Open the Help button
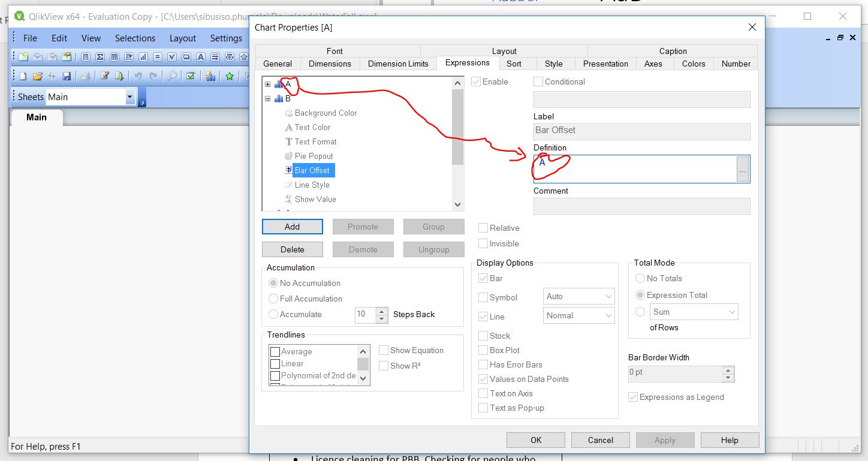 [x=730, y=440]
